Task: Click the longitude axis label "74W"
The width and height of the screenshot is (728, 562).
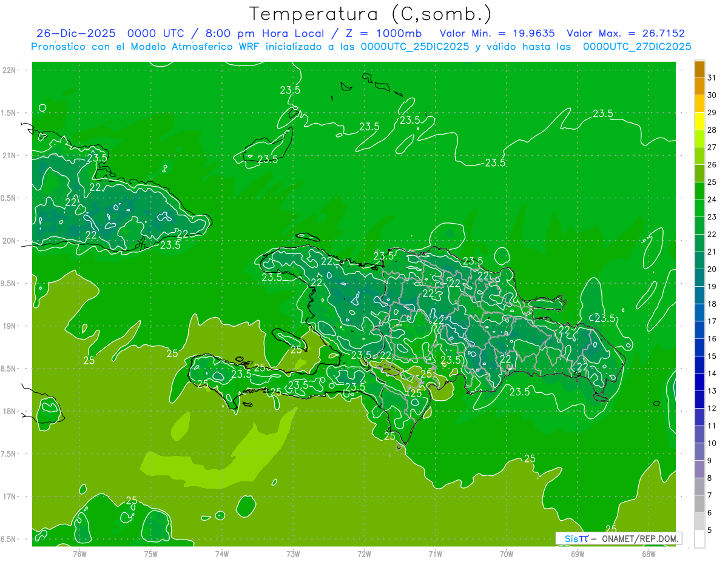Action: coord(222,554)
